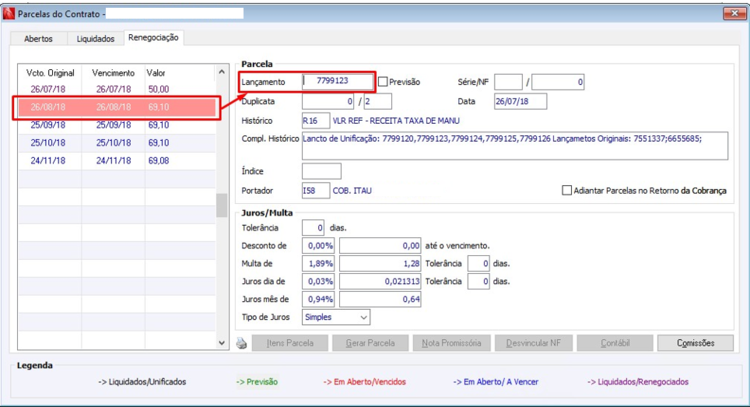Viewport: 750px width, 407px height.
Task: Click the printer icon beside Itens Parcela
Action: 242,343
